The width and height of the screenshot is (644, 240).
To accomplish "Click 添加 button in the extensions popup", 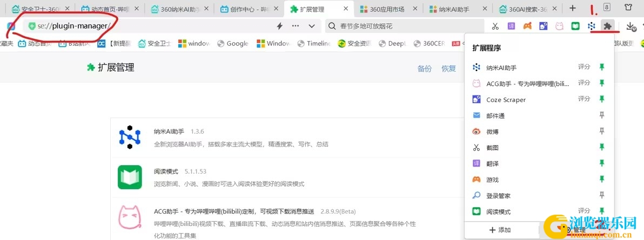I will click(x=501, y=230).
